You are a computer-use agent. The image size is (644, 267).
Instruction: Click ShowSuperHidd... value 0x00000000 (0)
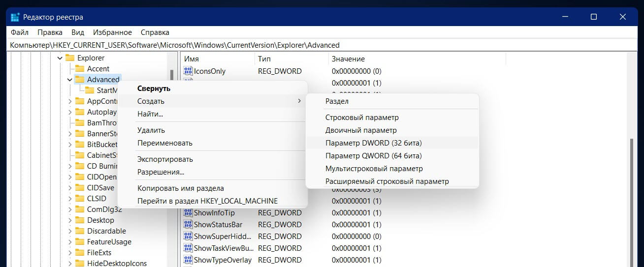pos(356,237)
